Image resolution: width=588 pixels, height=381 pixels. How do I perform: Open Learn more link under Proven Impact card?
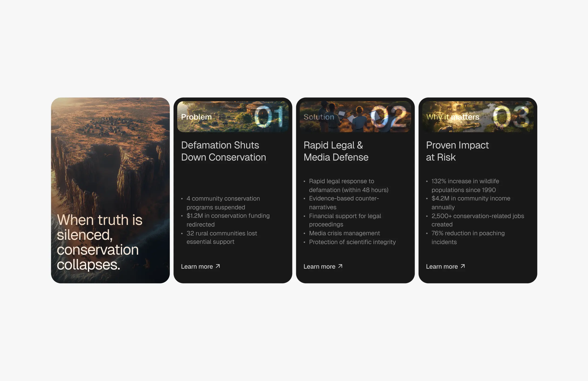[x=442, y=266]
